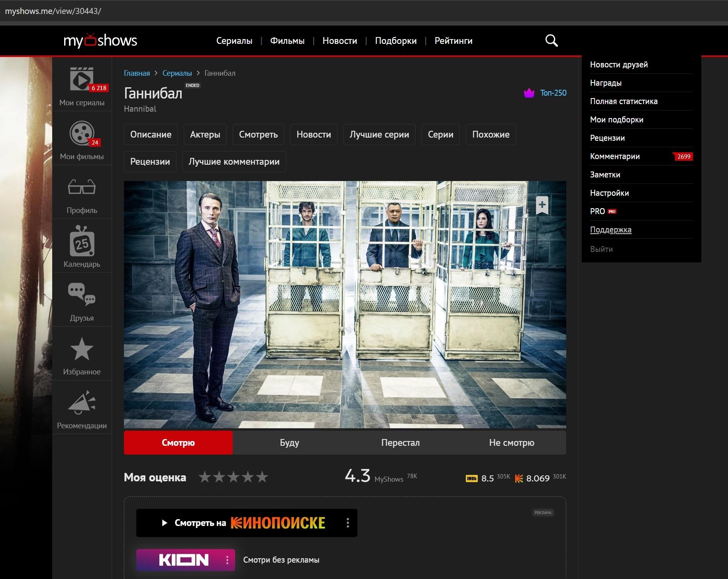Viewport: 728px width, 579px height.
Task: Open three-dot menu on Kinopoisk banner
Action: (348, 523)
